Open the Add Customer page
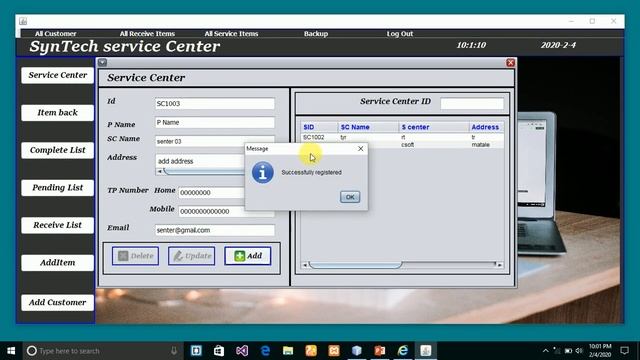 tap(58, 302)
